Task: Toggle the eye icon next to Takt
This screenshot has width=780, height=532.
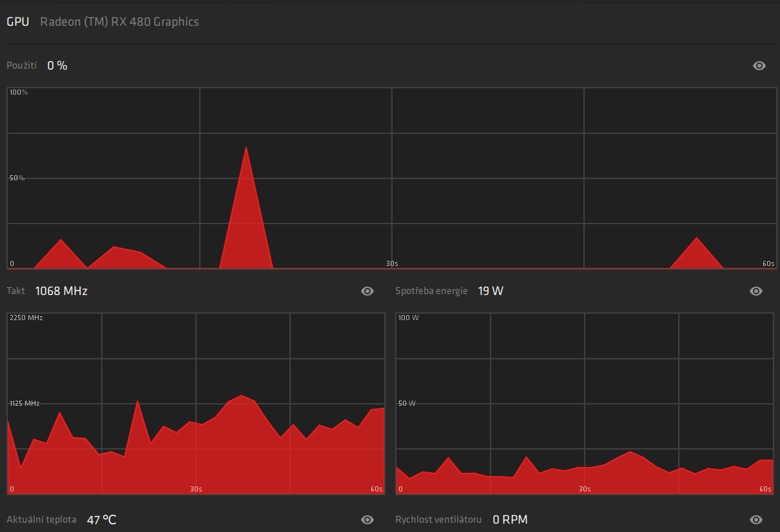Action: point(367,291)
